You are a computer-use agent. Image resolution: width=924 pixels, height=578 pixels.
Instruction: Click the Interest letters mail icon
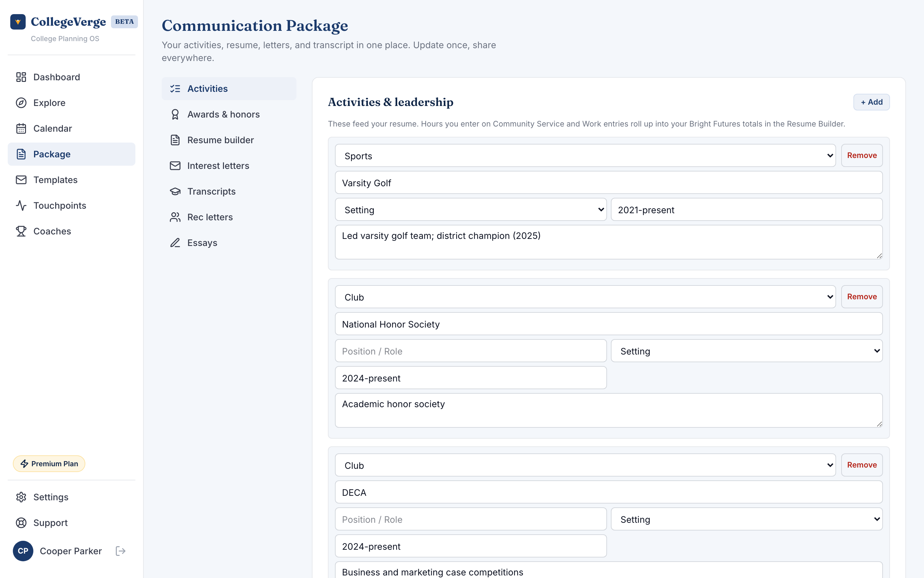(175, 165)
